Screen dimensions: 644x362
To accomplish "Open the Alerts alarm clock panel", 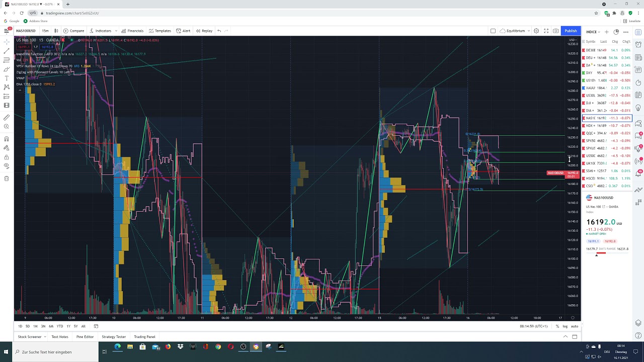I will tap(638, 44).
